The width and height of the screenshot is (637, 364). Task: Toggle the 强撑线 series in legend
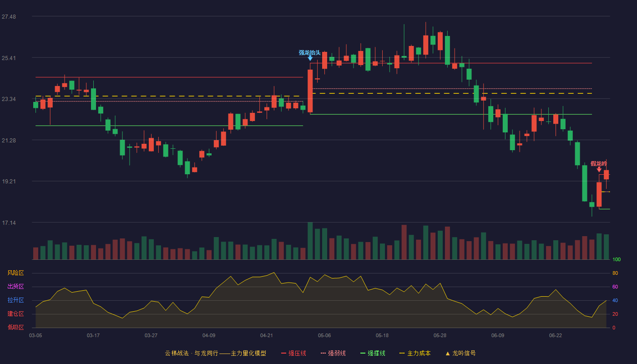click(x=376, y=353)
